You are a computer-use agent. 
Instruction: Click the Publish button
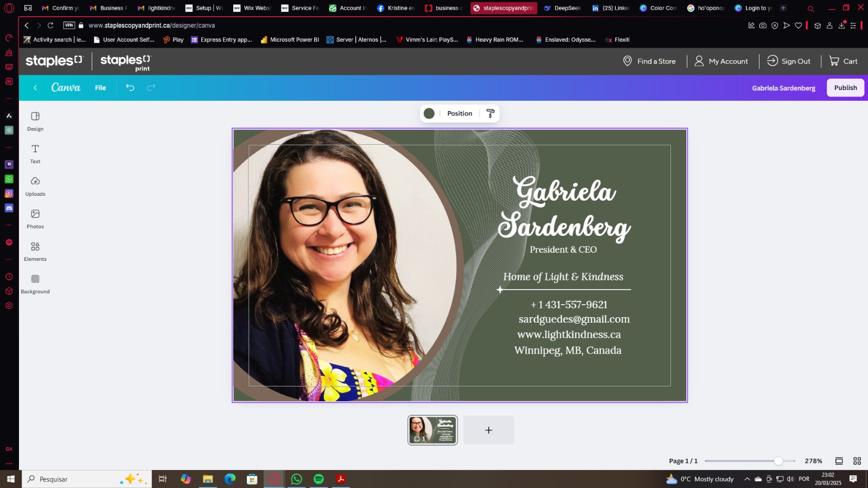point(845,88)
